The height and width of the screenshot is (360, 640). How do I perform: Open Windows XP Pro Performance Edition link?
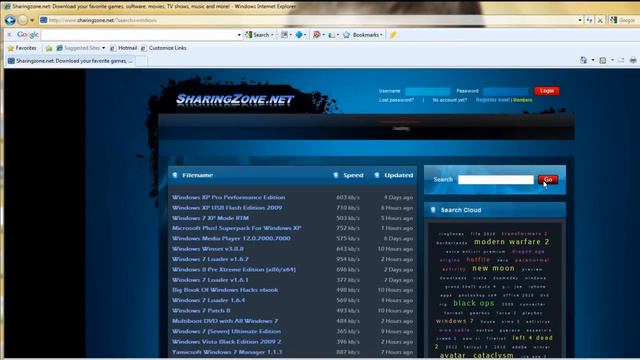(x=228, y=197)
